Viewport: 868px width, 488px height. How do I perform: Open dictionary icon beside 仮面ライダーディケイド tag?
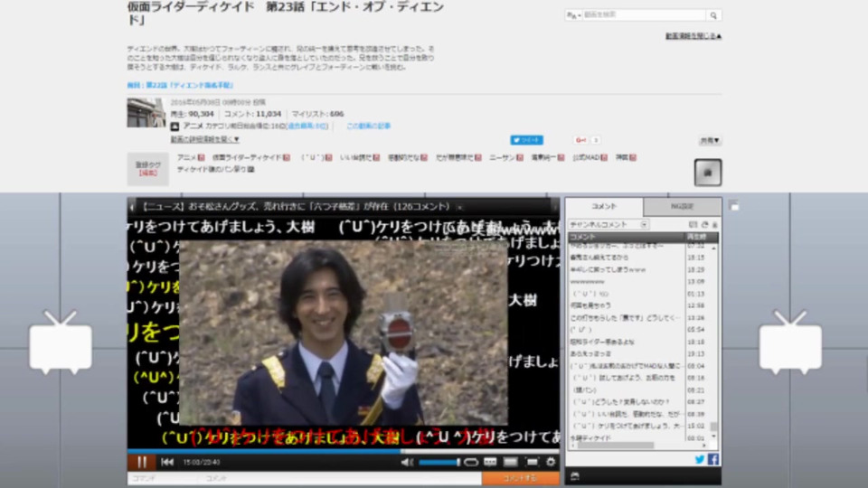click(x=287, y=157)
